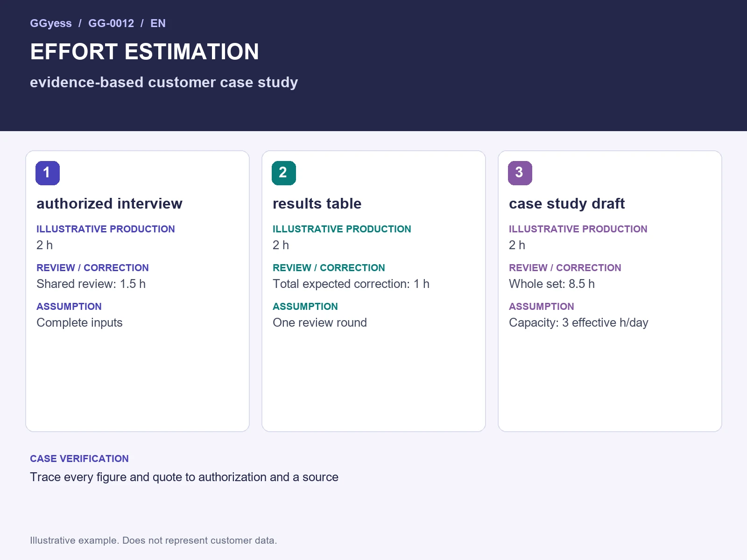747x560 pixels.
Task: Click ILLUSTRATIVE PRODUCTION label in authorized interview card
Action: point(106,229)
